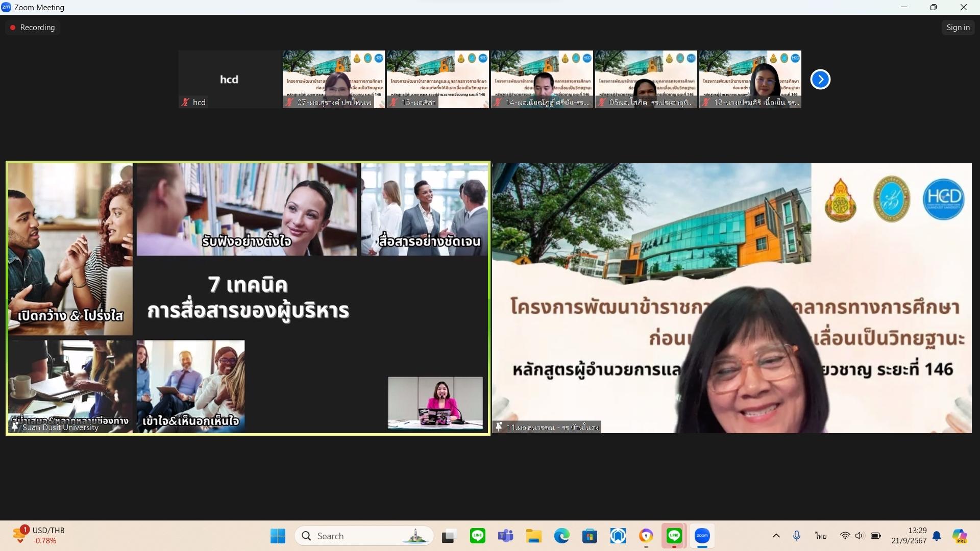
Task: Click the next participants arrow button
Action: click(x=820, y=79)
